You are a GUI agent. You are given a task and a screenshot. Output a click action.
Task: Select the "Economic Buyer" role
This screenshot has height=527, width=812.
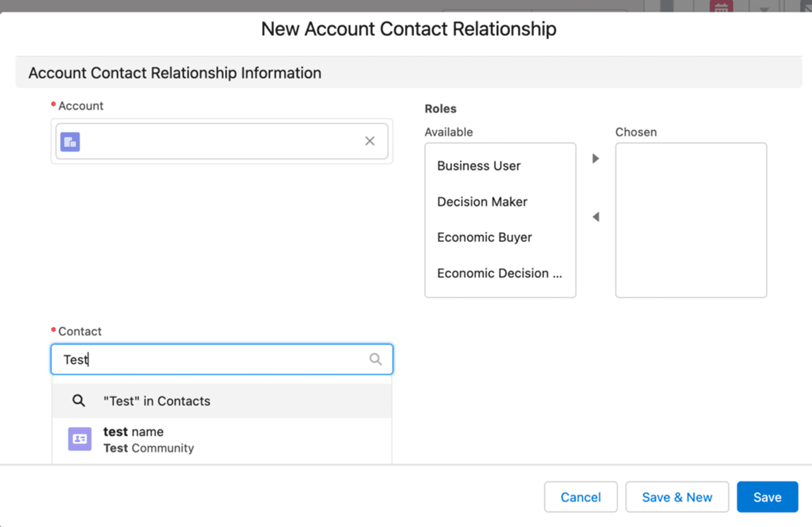[x=484, y=237]
